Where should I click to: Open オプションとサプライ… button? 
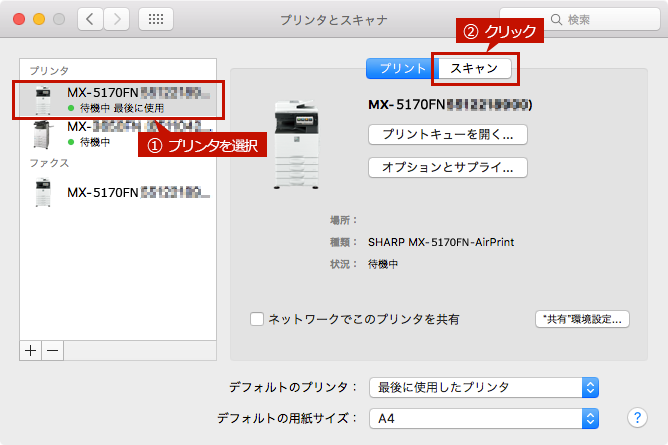click(x=448, y=167)
